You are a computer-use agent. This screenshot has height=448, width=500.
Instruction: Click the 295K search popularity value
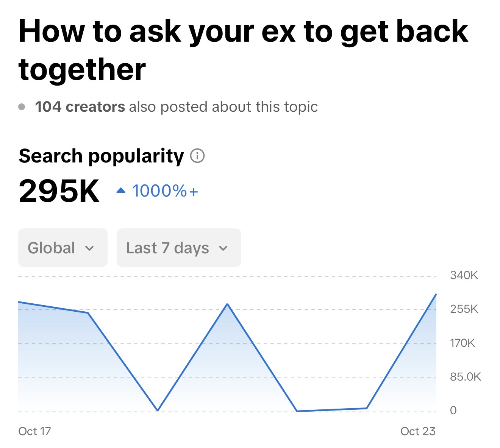58,190
